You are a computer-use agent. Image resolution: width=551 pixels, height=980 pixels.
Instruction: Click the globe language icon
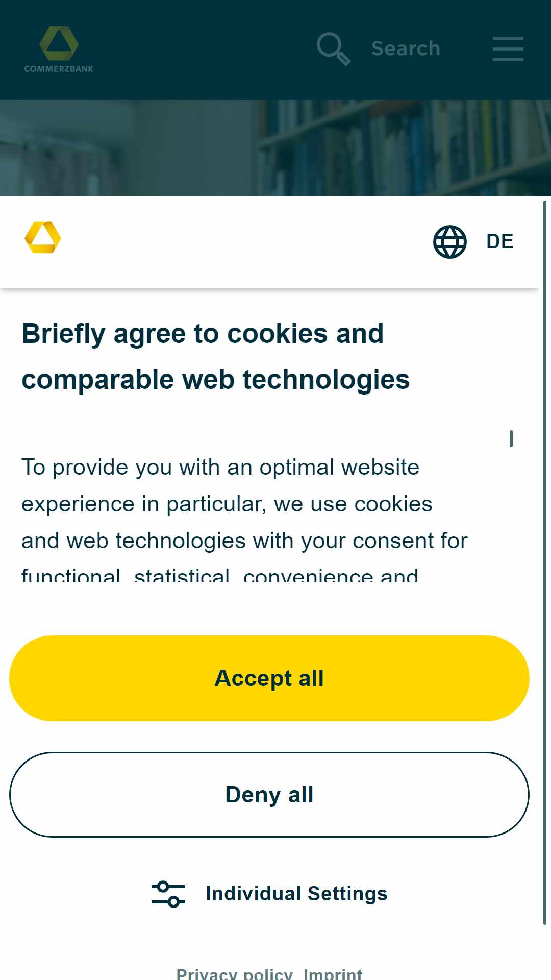pyautogui.click(x=450, y=241)
